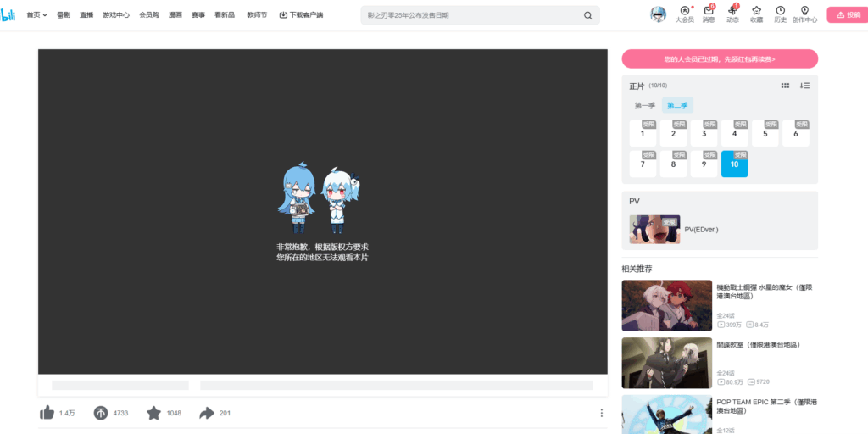This screenshot has height=434, width=868.
Task: Click the membership expired renewal banner
Action: click(x=720, y=59)
